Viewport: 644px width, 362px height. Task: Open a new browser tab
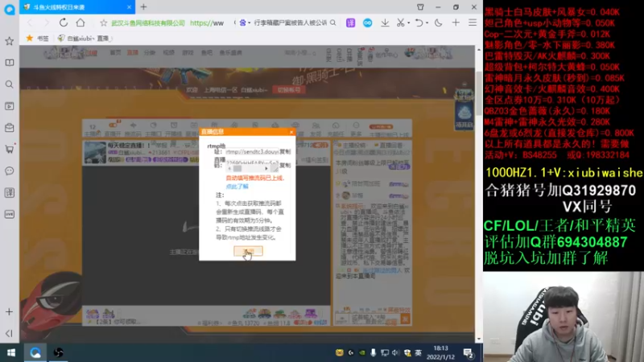[143, 7]
